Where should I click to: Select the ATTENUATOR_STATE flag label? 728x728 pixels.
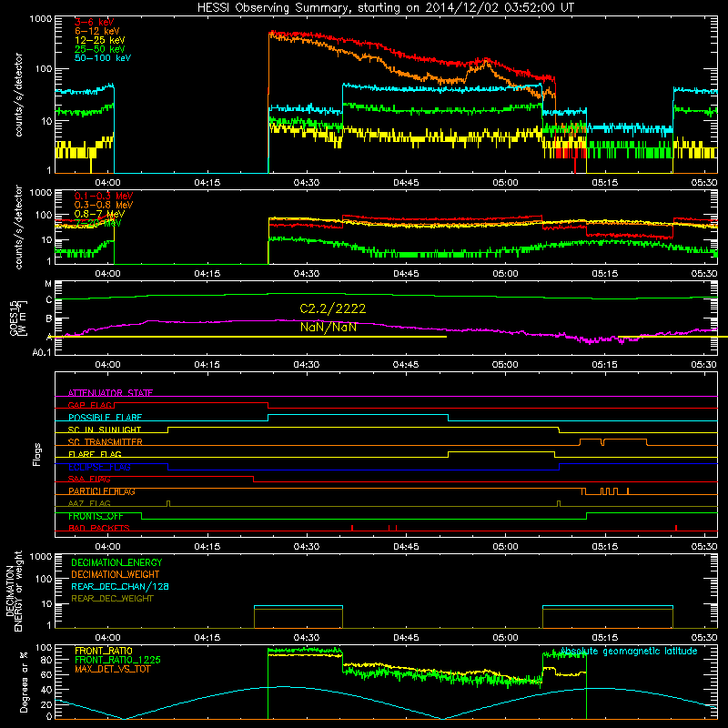110,393
